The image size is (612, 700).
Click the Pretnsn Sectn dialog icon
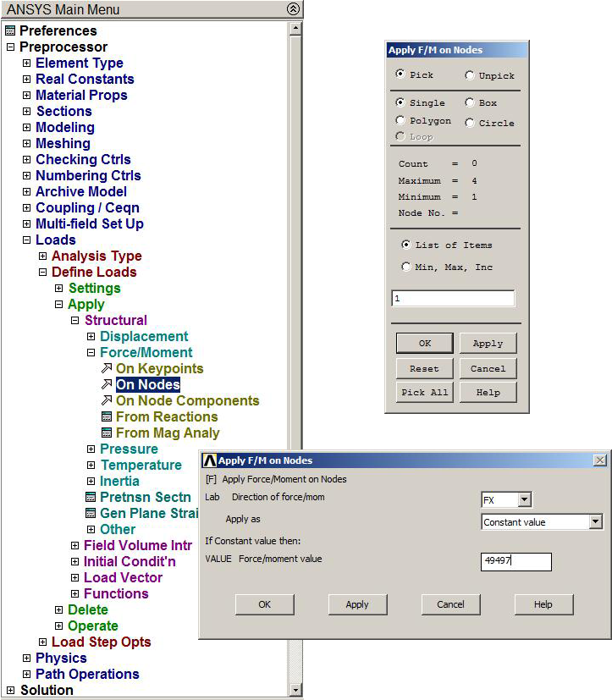(x=91, y=498)
